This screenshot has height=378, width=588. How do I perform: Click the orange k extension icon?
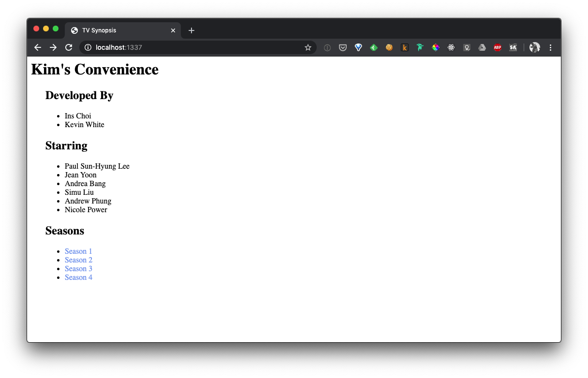[405, 47]
